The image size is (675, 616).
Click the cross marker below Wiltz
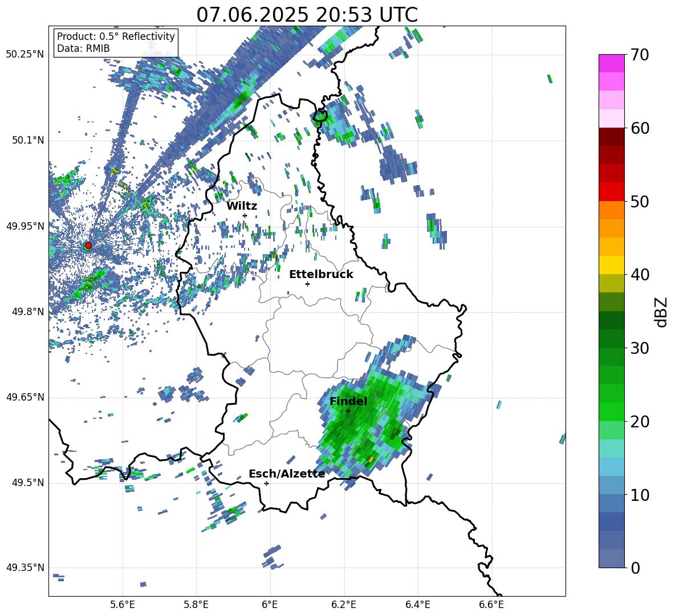245,215
